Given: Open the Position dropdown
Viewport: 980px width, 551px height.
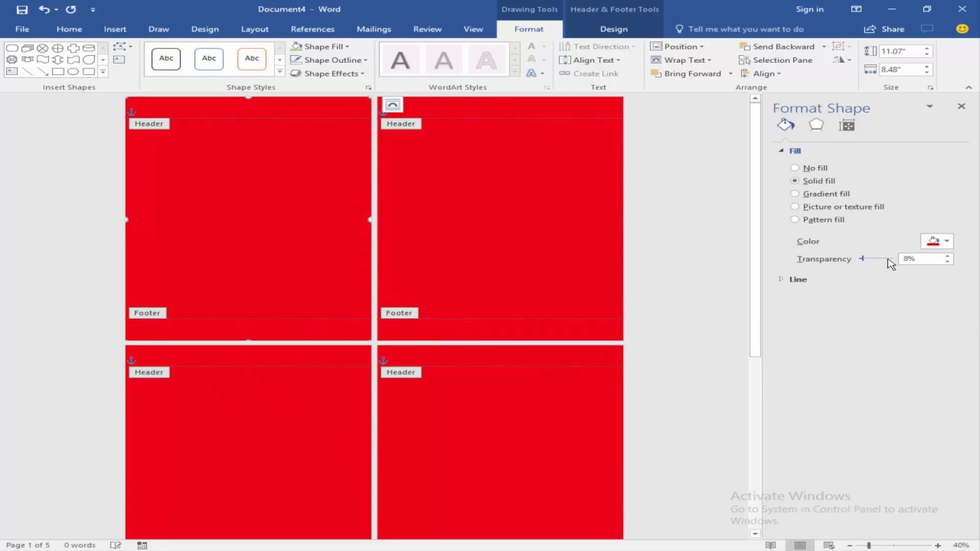Looking at the screenshot, I should pyautogui.click(x=678, y=47).
